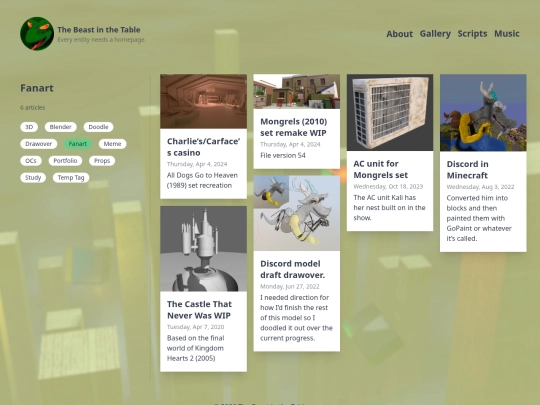The image size is (540, 405).
Task: Open Charlie's/Carface's casino article title
Action: click(x=203, y=147)
